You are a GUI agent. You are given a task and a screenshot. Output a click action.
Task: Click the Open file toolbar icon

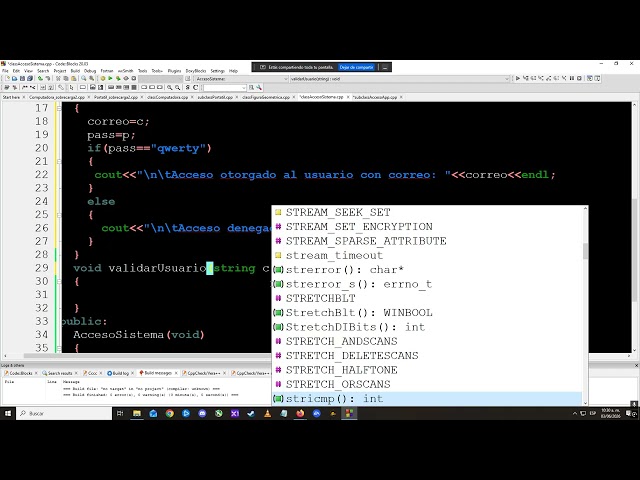tap(15, 78)
